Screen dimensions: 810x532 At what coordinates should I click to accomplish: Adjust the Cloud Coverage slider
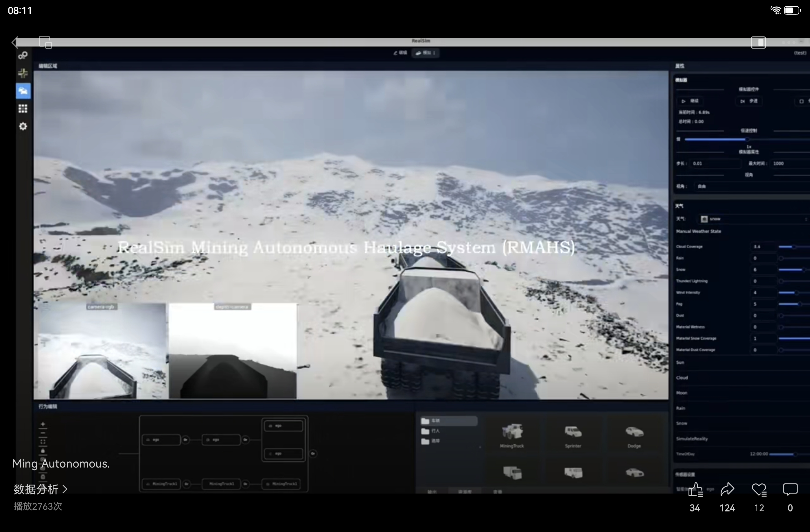pyautogui.click(x=794, y=247)
